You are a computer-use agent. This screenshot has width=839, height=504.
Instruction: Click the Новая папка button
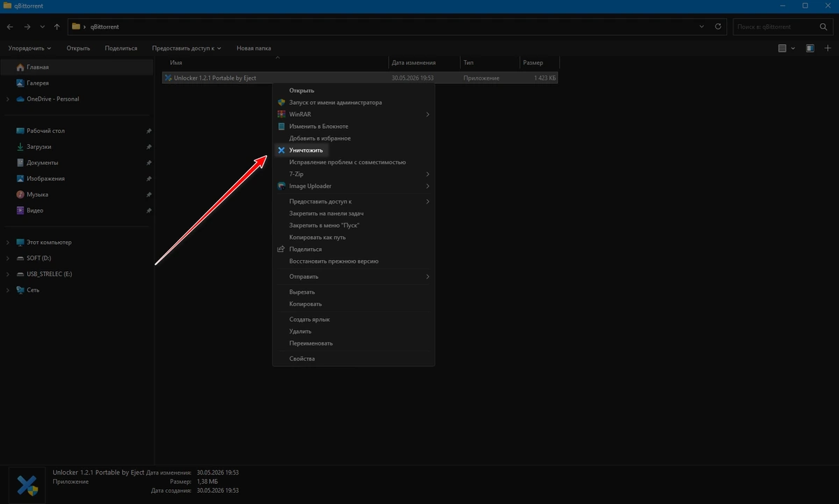[254, 48]
